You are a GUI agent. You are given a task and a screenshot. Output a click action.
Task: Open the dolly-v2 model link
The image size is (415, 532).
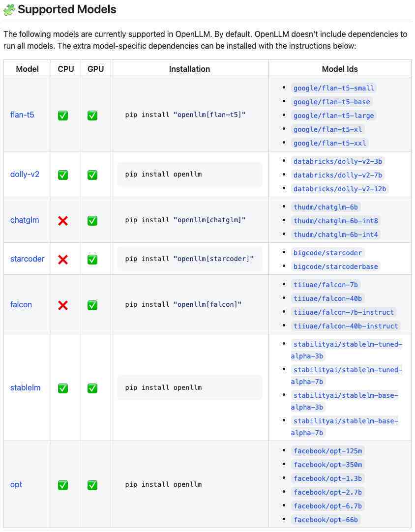pyautogui.click(x=25, y=174)
